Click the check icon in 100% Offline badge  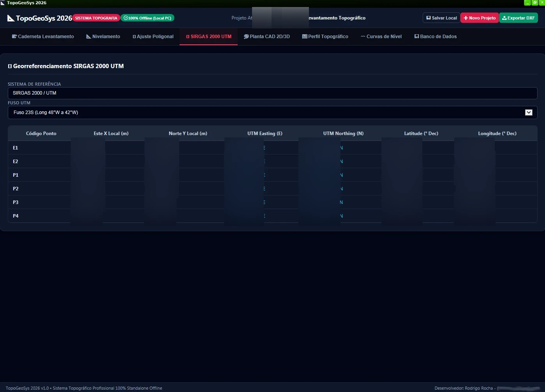pyautogui.click(x=126, y=18)
